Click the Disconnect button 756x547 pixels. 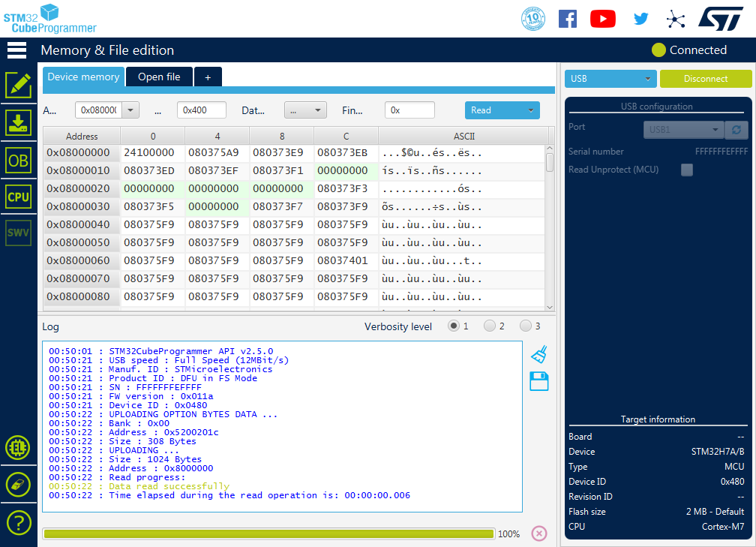705,79
